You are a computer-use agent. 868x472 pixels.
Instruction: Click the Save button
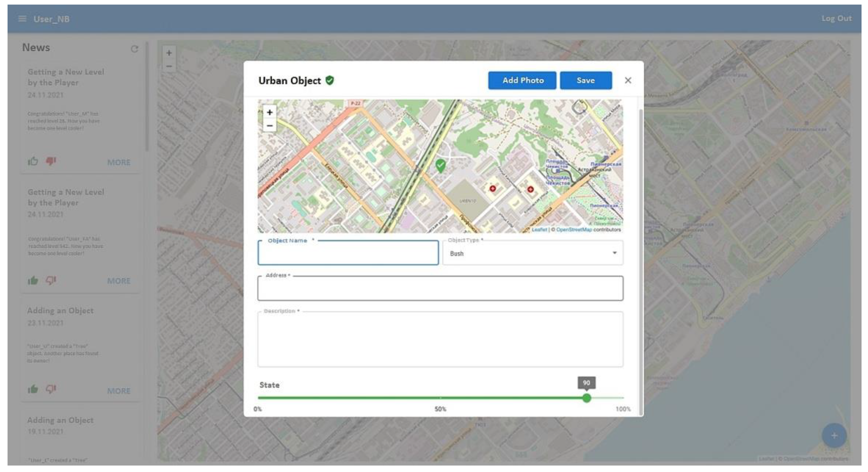[x=586, y=80]
